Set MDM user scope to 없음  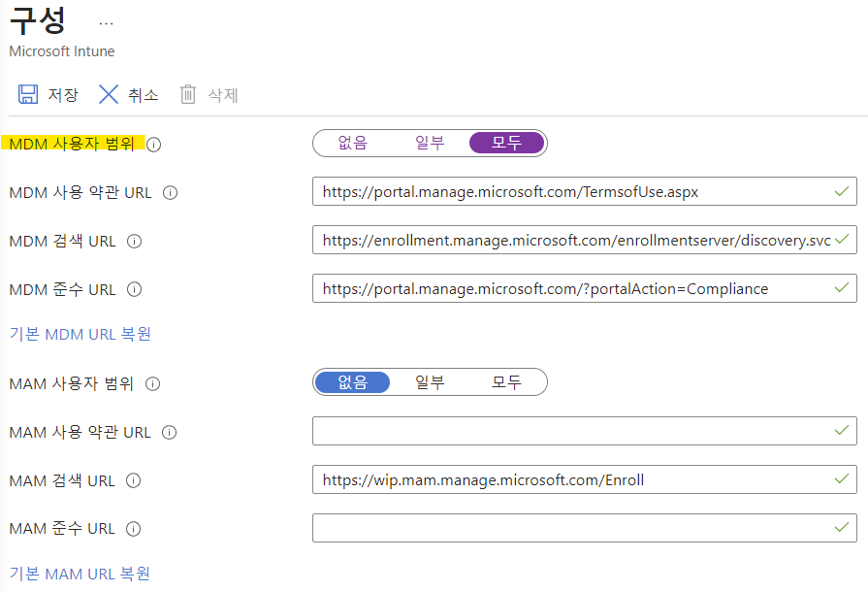tap(353, 143)
